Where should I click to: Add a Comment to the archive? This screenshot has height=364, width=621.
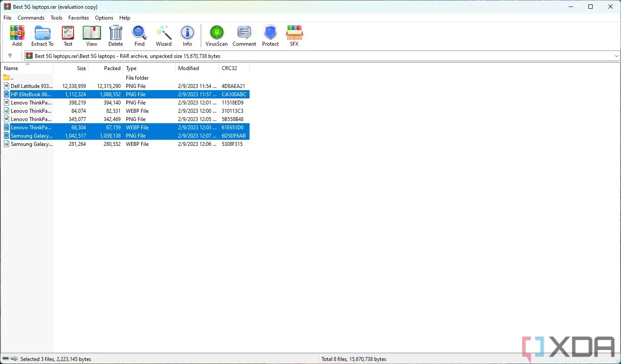pos(244,35)
